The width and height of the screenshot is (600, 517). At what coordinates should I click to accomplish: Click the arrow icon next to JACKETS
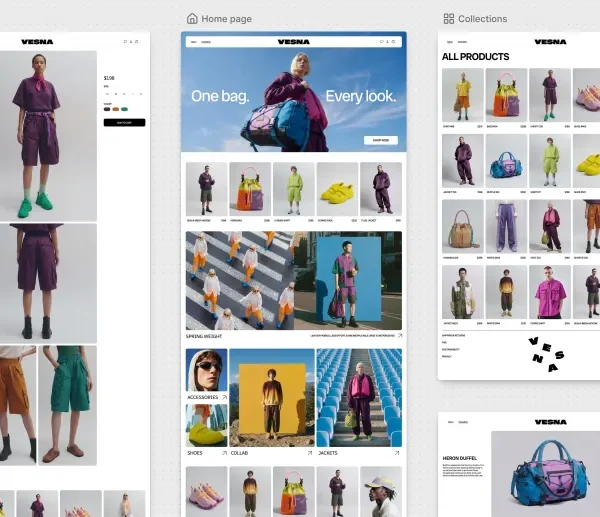point(397,453)
